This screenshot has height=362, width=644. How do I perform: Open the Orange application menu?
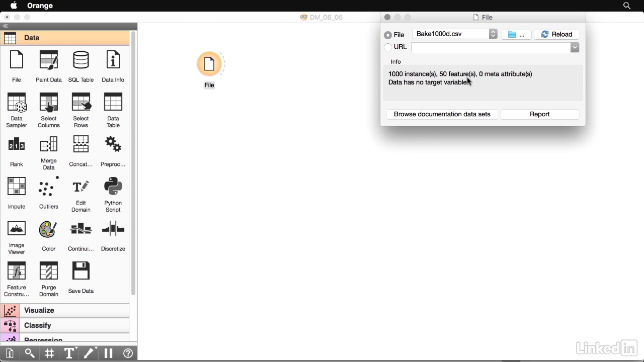coord(40,6)
